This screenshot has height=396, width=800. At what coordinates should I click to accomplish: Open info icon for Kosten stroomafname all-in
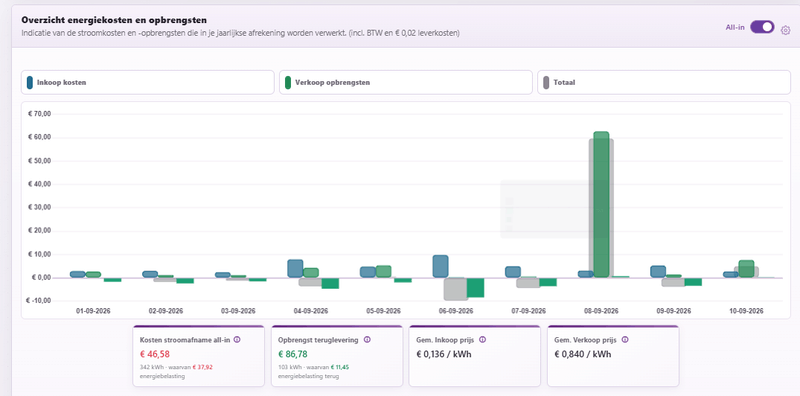click(237, 339)
